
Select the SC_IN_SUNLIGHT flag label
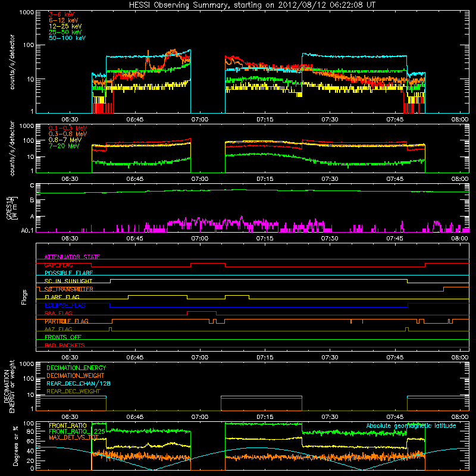click(68, 281)
